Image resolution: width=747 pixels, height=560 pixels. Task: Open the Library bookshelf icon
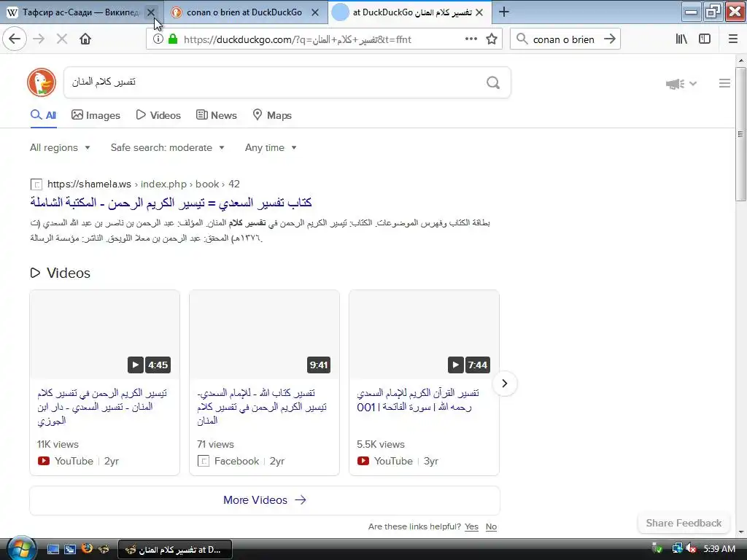click(x=681, y=39)
